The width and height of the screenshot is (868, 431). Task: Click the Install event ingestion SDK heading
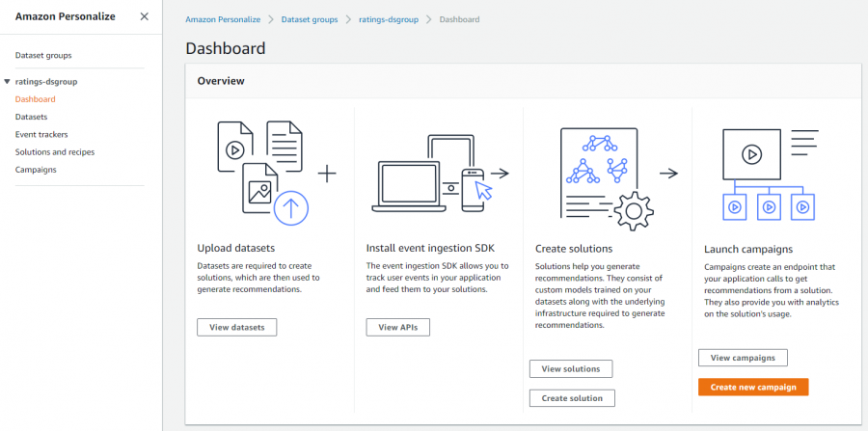[430, 247]
